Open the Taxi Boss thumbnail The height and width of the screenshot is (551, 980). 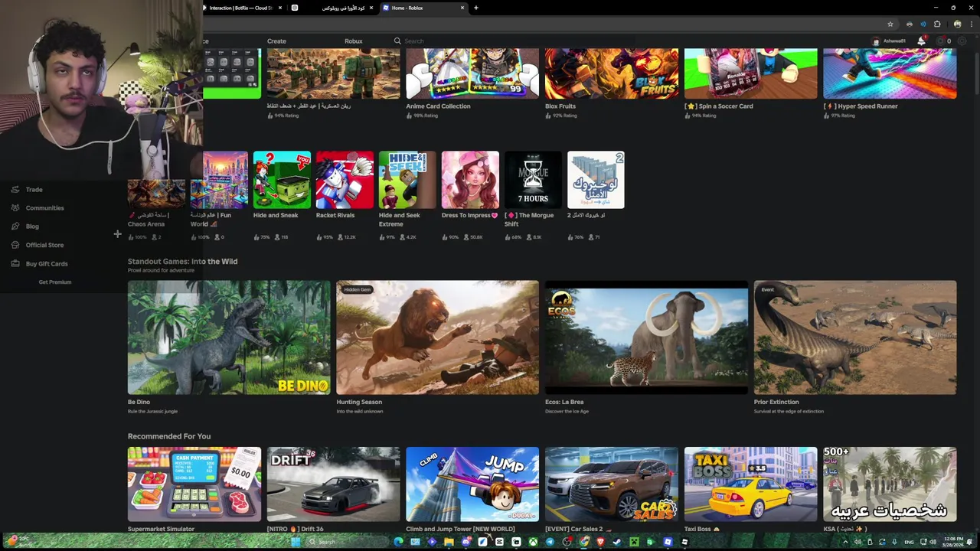(751, 484)
